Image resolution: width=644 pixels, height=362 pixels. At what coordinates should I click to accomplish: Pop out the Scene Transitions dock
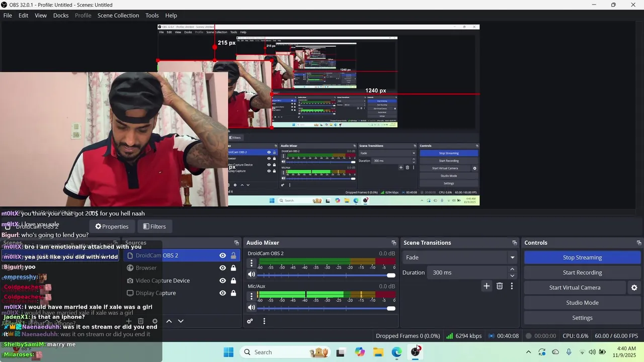pos(515,243)
